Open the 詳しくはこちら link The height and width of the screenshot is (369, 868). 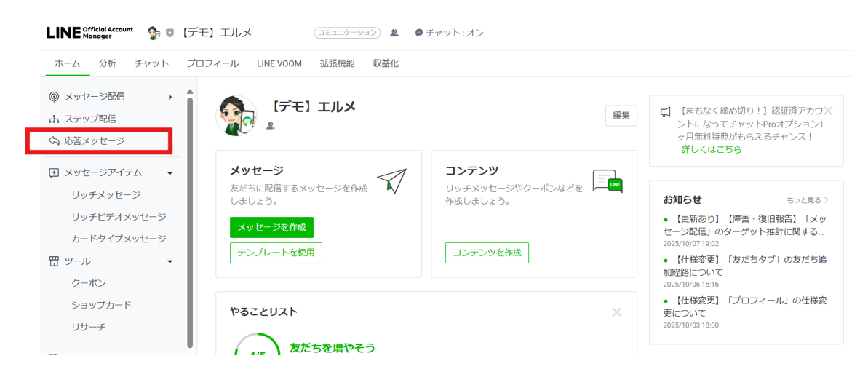click(x=712, y=149)
